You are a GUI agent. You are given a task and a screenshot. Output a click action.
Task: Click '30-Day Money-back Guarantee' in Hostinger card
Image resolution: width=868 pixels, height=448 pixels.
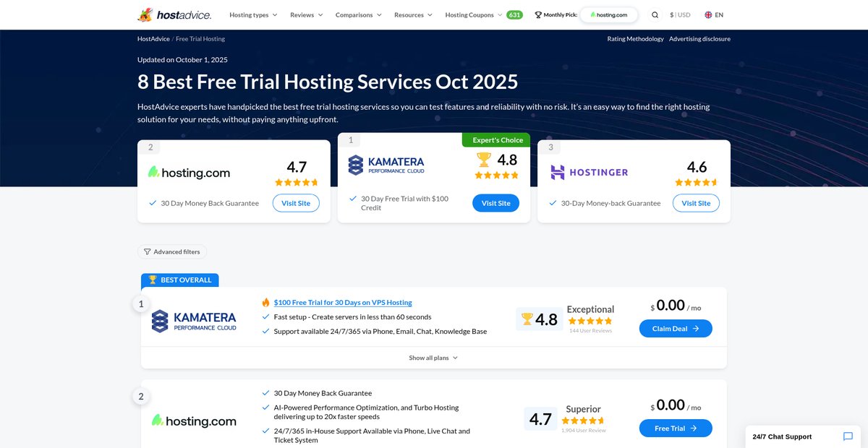coord(611,204)
